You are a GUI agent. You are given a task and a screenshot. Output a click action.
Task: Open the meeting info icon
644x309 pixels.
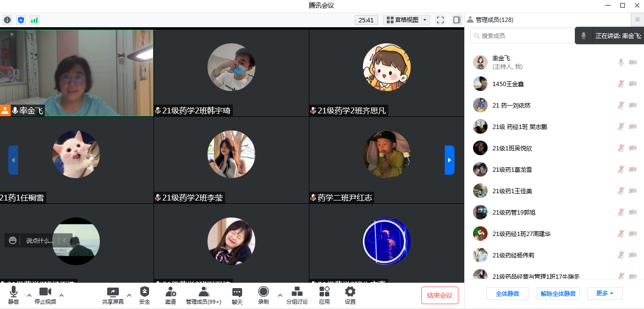click(7, 20)
